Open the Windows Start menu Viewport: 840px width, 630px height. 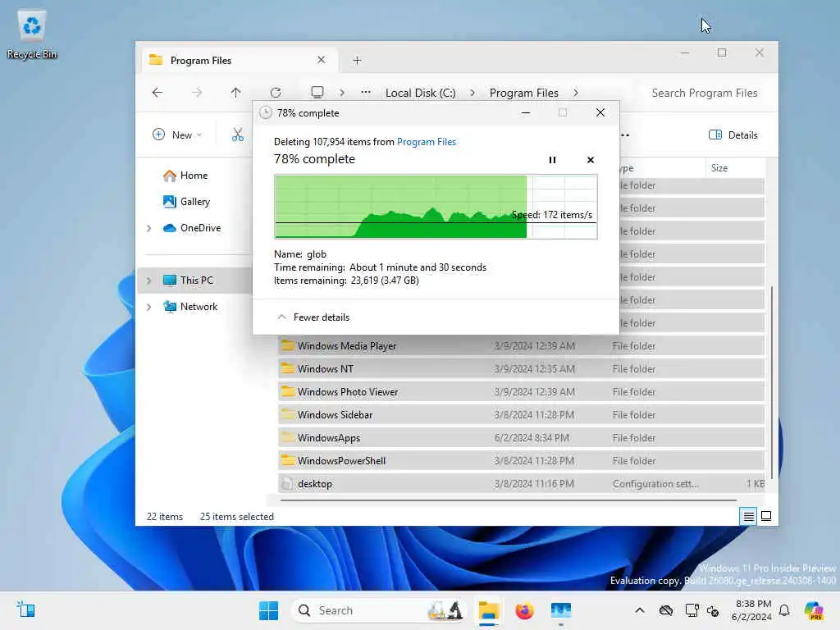[x=268, y=610]
